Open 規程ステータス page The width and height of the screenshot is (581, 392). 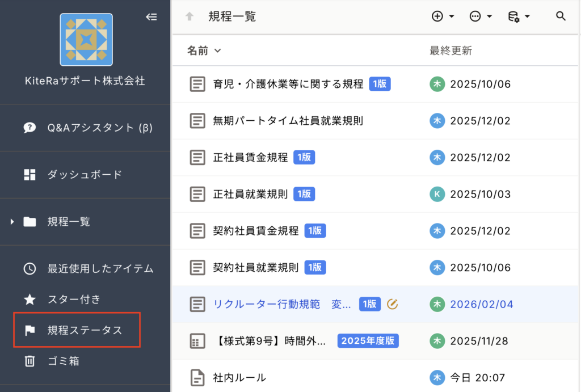coord(85,330)
